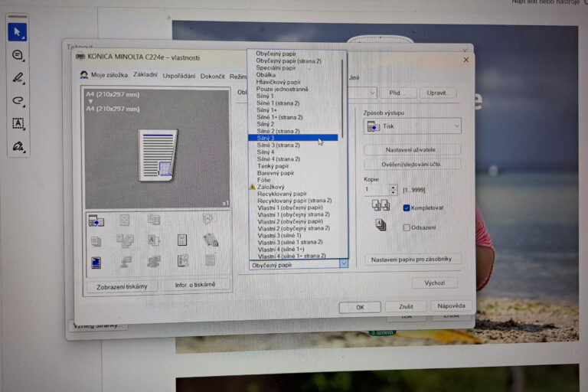Uncheck the Kompletovat checkbox
This screenshot has width=588, height=392.
[407, 207]
